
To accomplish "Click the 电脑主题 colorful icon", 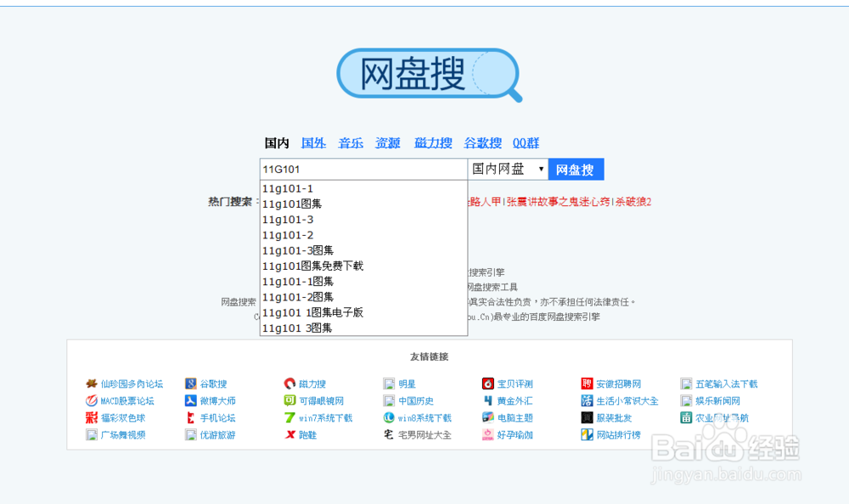I will (x=488, y=417).
